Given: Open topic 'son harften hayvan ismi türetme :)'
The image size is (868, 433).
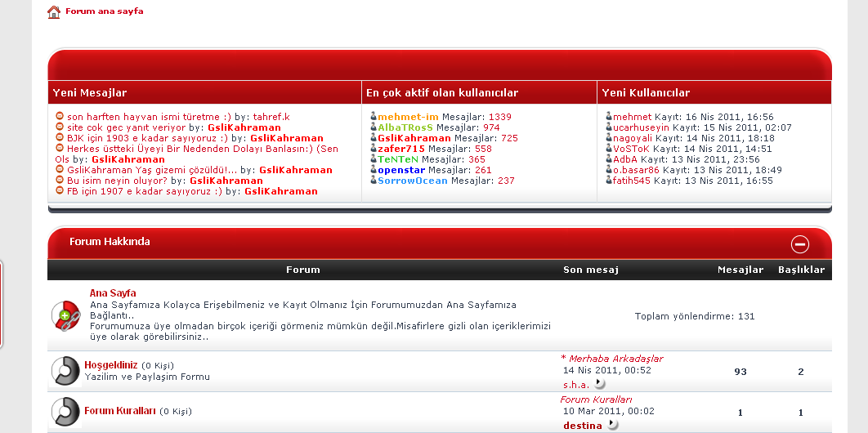Looking at the screenshot, I should 149,117.
